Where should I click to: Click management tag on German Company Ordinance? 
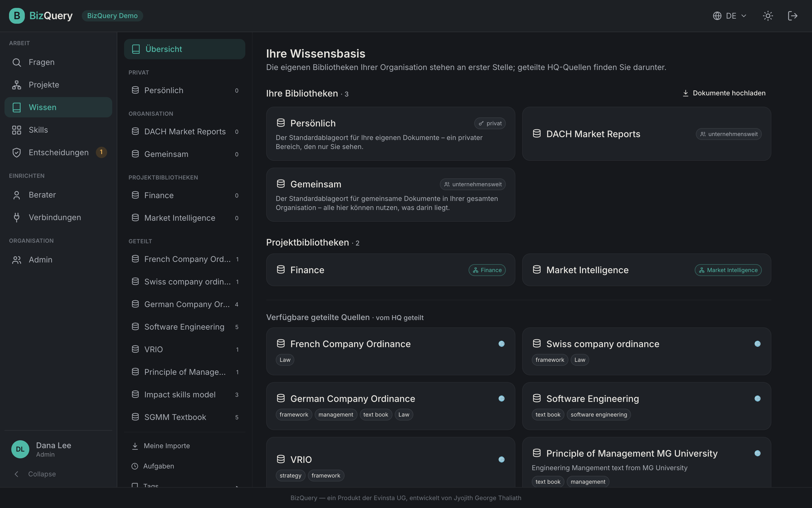[336, 415]
